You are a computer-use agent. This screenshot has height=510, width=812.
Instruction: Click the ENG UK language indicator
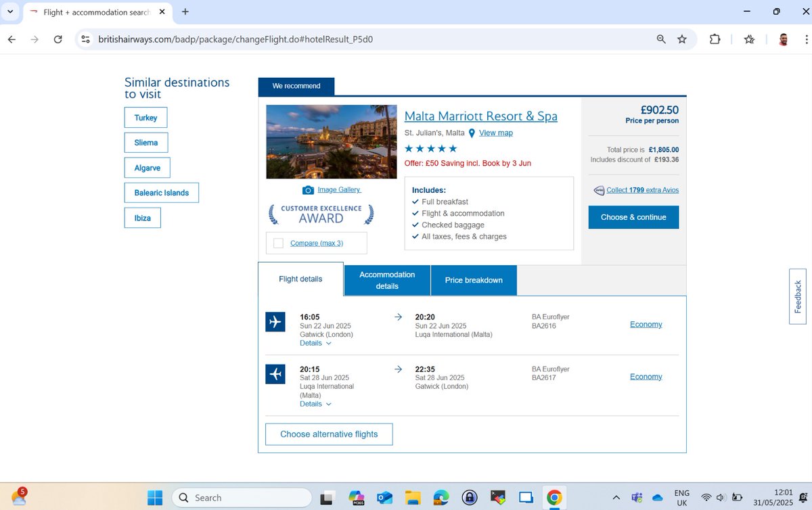[x=682, y=498]
